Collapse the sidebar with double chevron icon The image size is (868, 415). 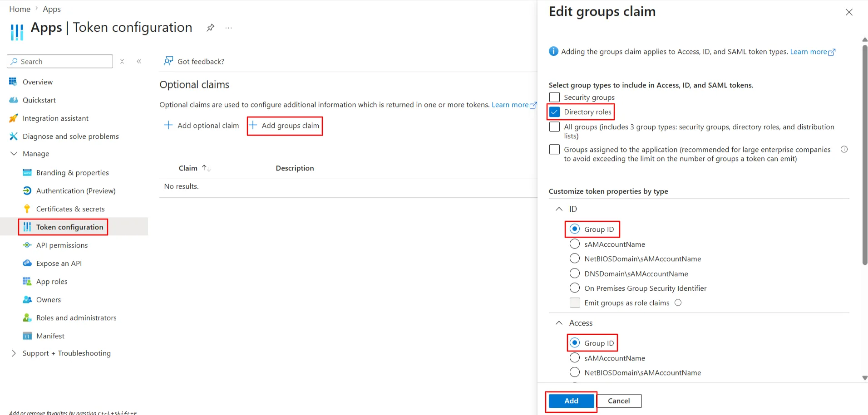point(139,61)
